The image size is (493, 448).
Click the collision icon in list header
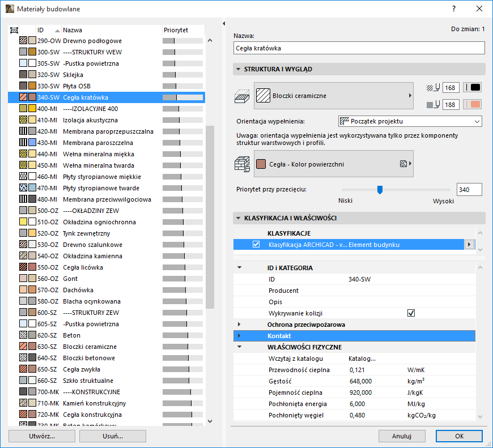click(x=14, y=30)
